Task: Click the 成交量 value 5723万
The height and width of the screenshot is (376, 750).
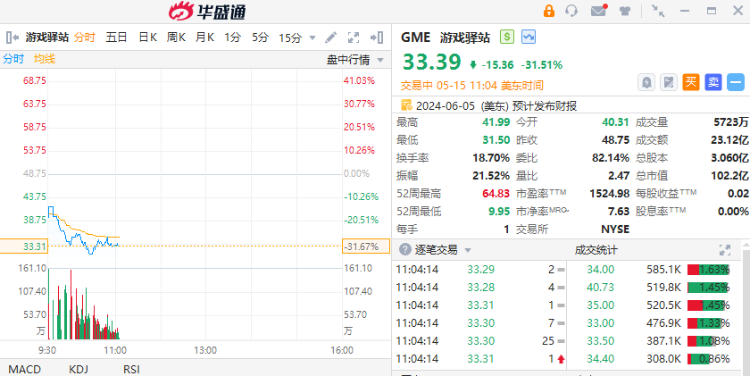Action: coord(731,122)
